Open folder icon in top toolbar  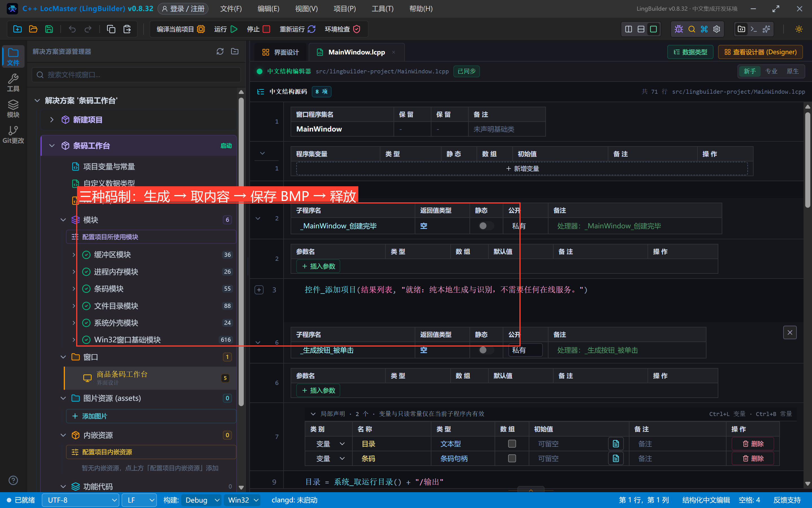click(x=33, y=29)
